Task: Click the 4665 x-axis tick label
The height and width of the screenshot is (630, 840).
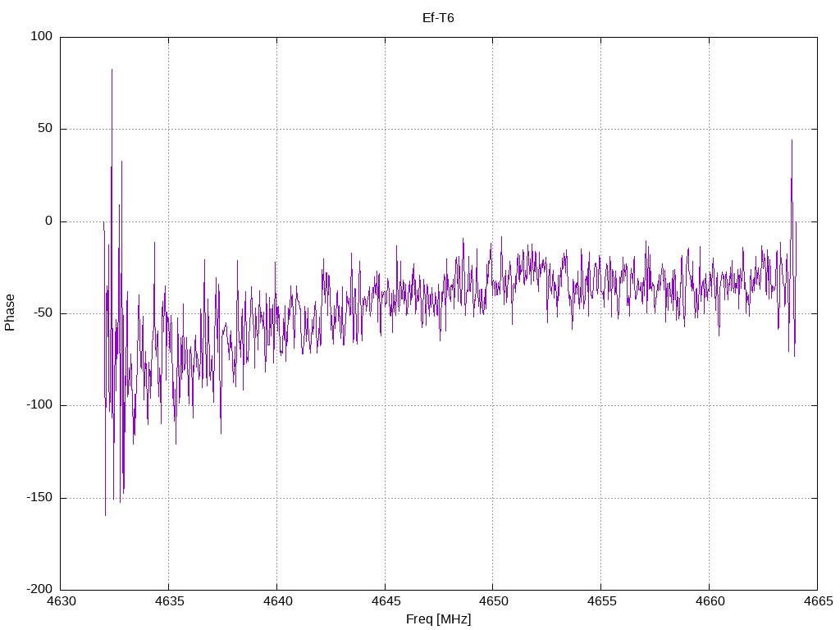Action: click(818, 601)
